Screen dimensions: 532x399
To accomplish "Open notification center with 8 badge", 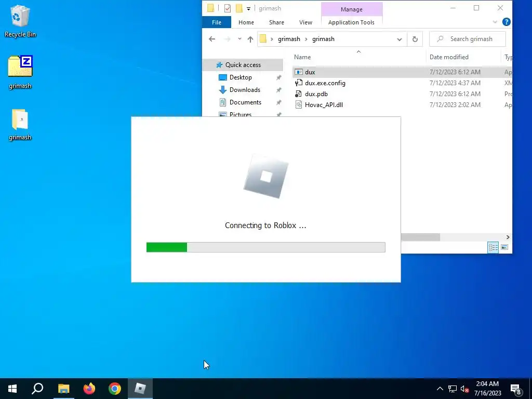I will [x=516, y=389].
